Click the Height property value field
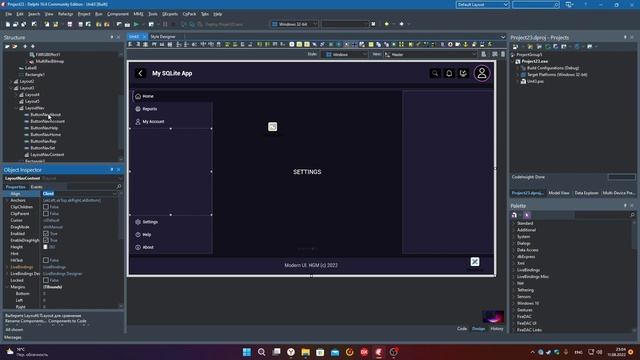 point(82,247)
